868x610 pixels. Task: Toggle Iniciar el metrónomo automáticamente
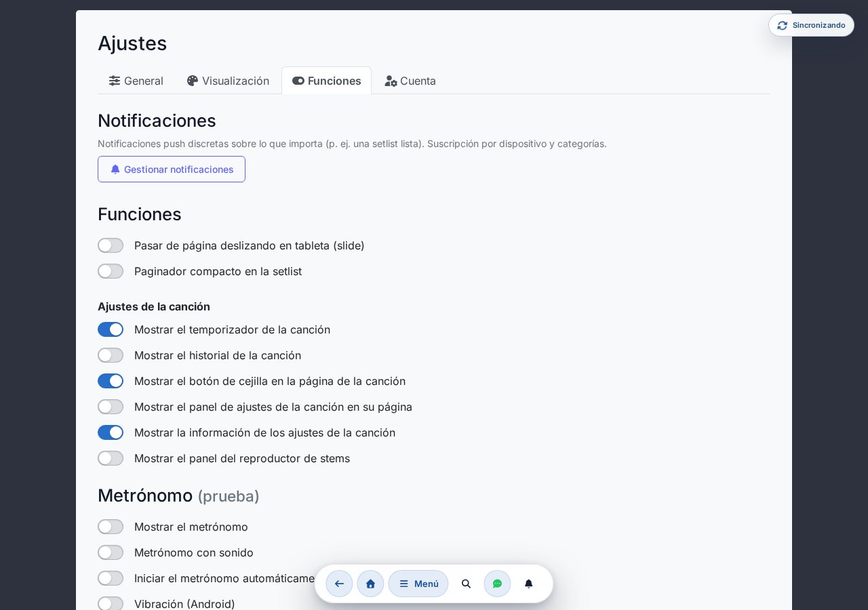pyautogui.click(x=111, y=578)
